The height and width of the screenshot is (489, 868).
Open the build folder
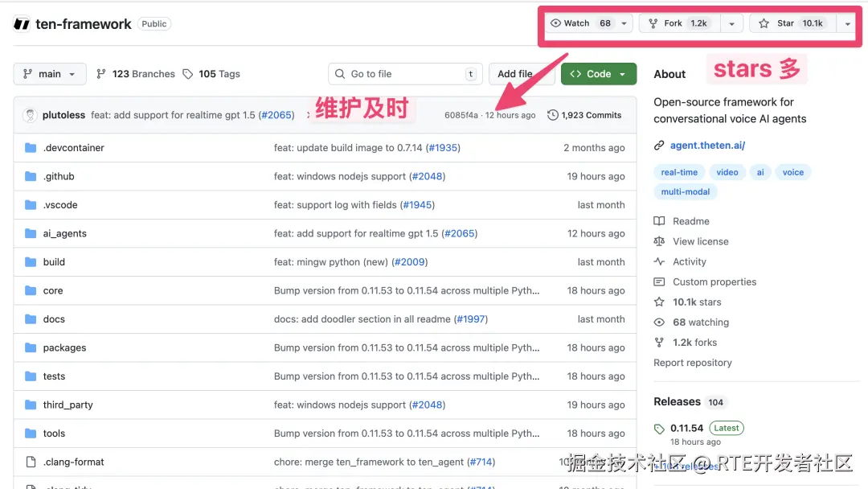click(x=54, y=262)
